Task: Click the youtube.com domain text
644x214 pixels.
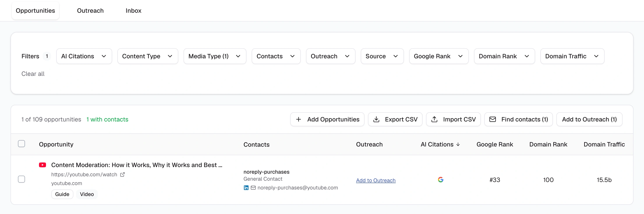Action: tap(67, 184)
